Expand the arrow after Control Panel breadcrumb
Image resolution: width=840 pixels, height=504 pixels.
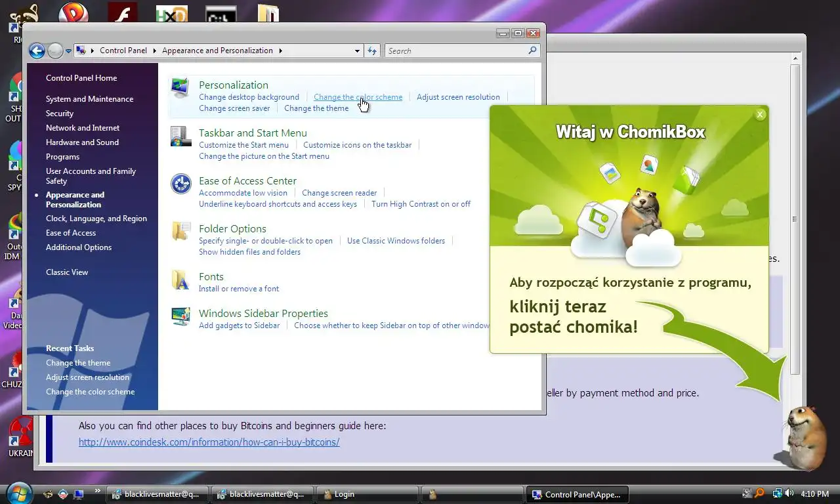(x=155, y=51)
